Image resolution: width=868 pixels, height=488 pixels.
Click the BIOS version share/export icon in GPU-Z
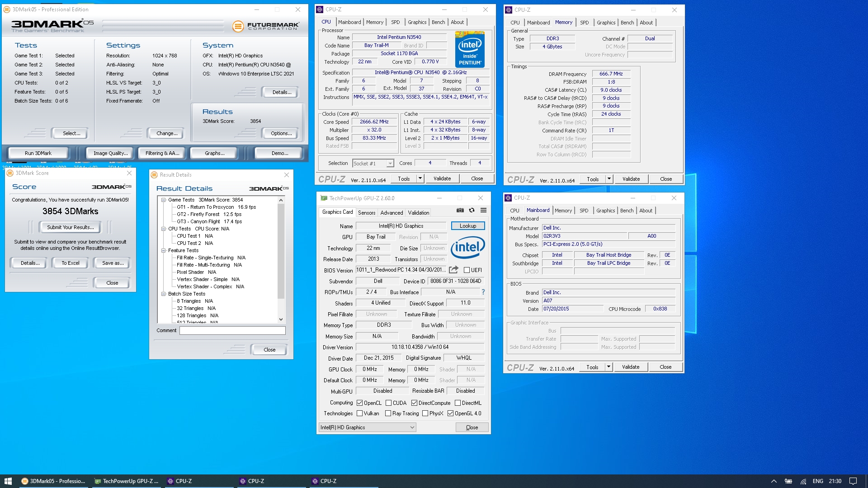pyautogui.click(x=453, y=270)
